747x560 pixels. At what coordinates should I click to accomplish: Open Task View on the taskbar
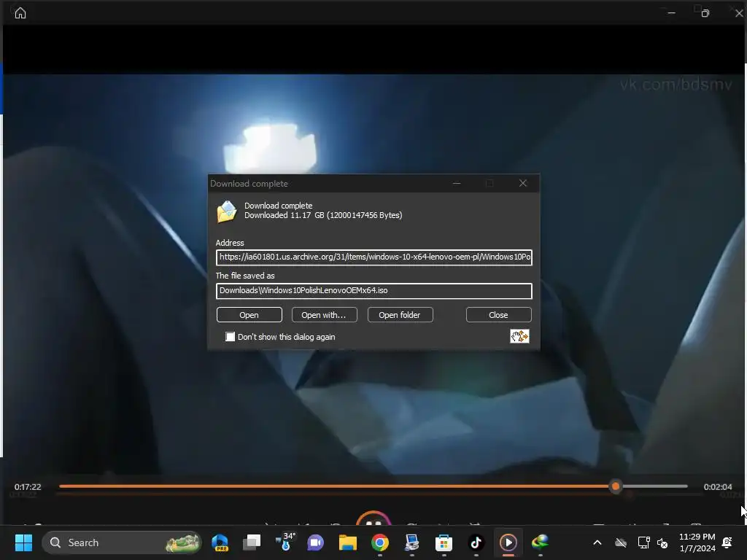(252, 542)
